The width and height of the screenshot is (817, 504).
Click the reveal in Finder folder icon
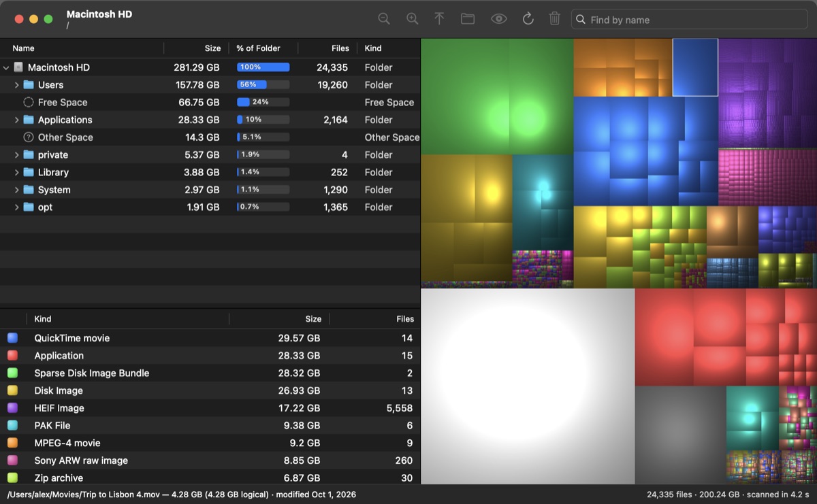click(468, 19)
